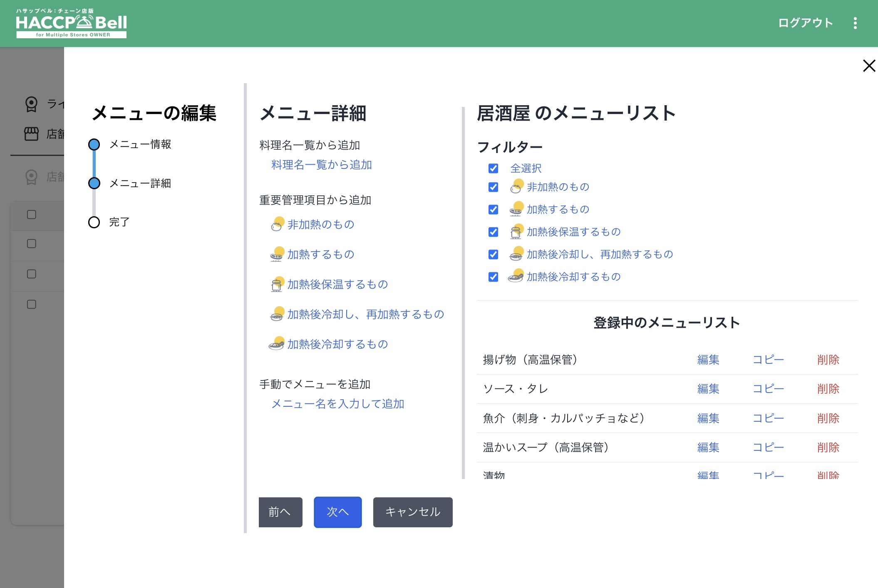Close the menu edit dialog with X
Screen dimensions: 878x588
click(869, 66)
